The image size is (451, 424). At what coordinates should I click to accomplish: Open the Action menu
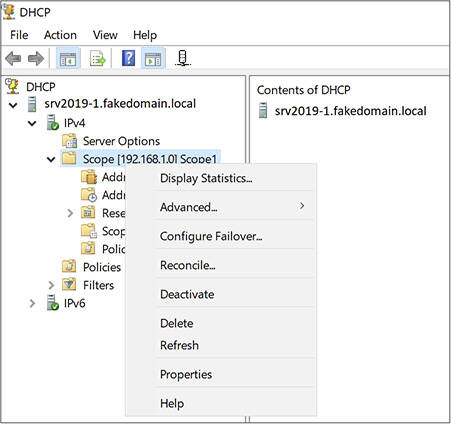point(60,35)
